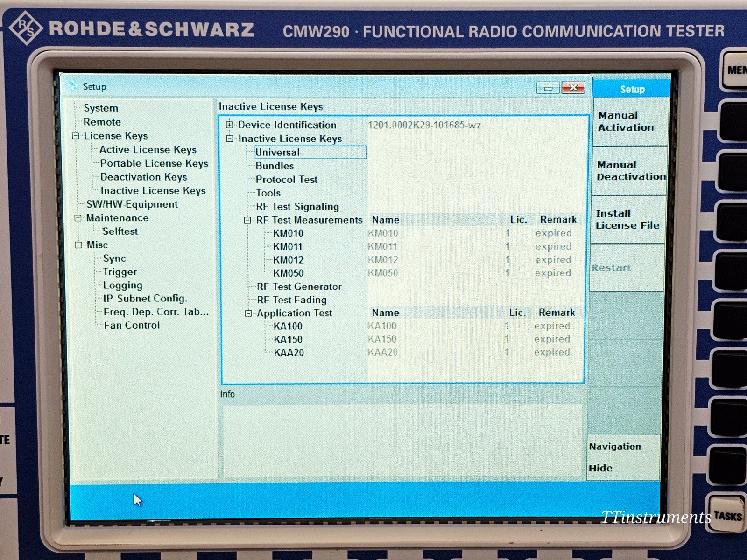
Task: Open the Bundles license category
Action: [275, 166]
